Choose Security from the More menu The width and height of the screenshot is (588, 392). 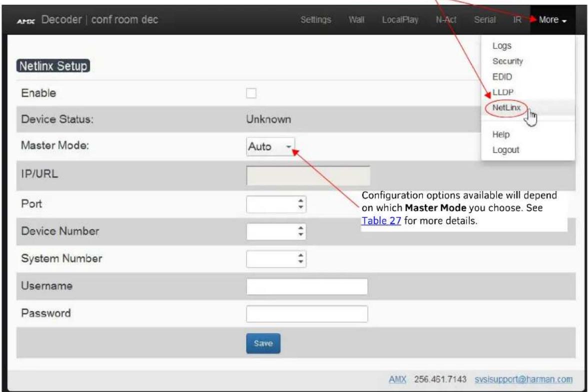click(507, 61)
